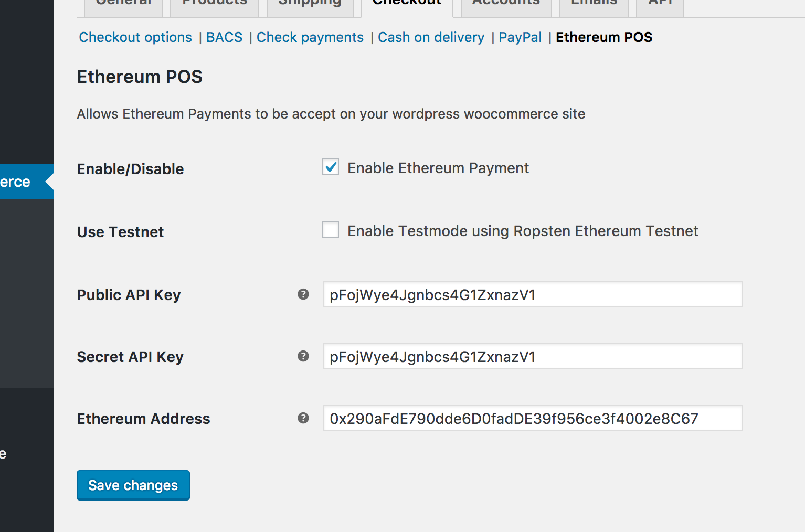Select the highlighted WooCommerce sidebar menu item
The width and height of the screenshot is (805, 532).
pos(21,182)
